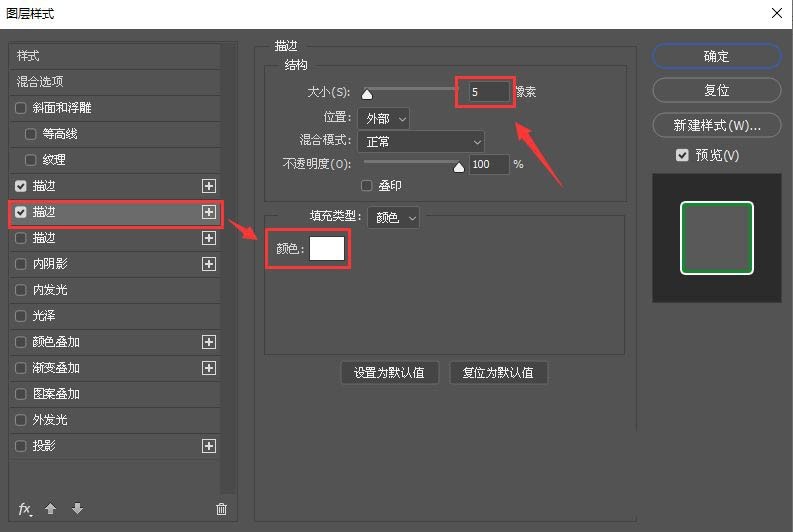Click the move effect up arrow
793x532 pixels.
tap(49, 509)
